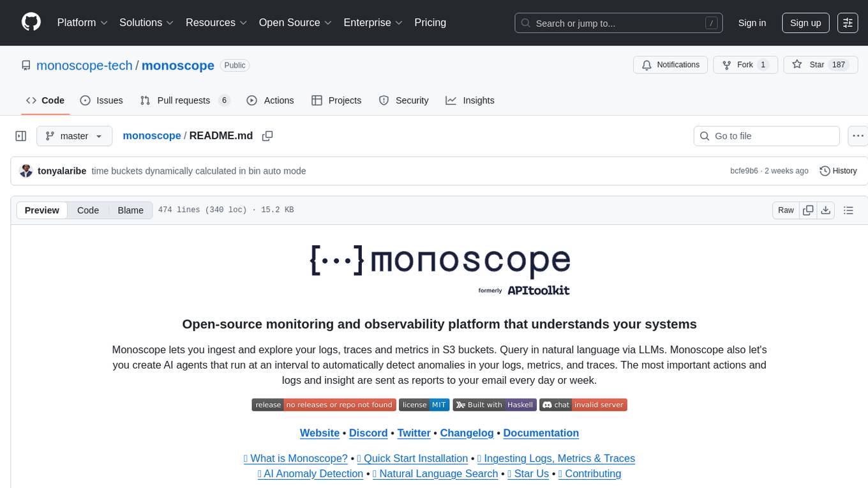Expand the Enterprise menu
Viewport: 868px width, 488px height.
coord(373,22)
